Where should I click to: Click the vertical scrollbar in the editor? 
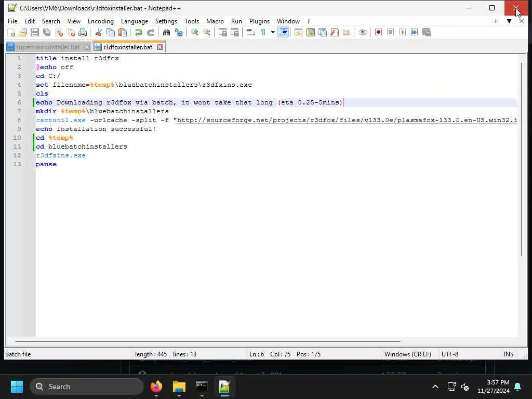(522, 159)
